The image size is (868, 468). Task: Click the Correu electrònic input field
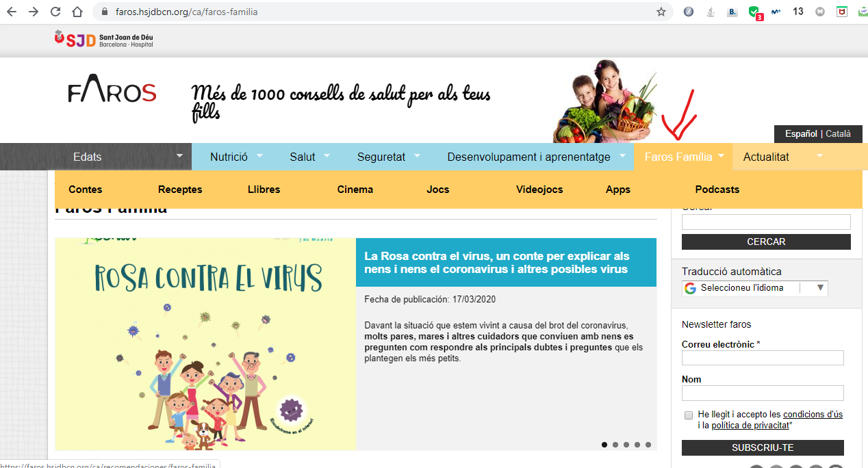pos(763,358)
